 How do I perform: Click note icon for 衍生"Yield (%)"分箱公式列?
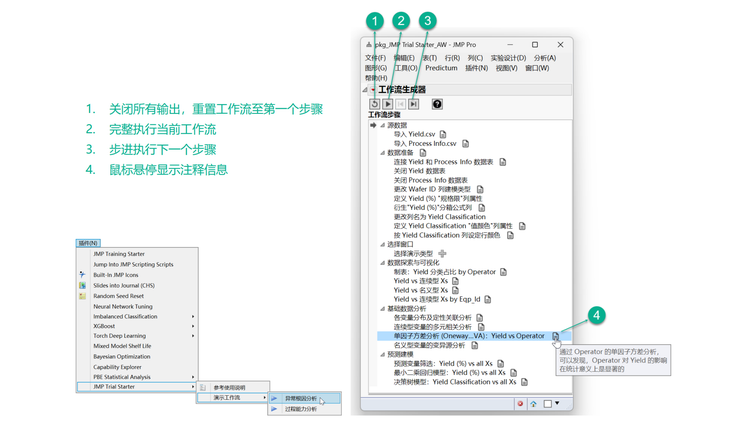[482, 208]
